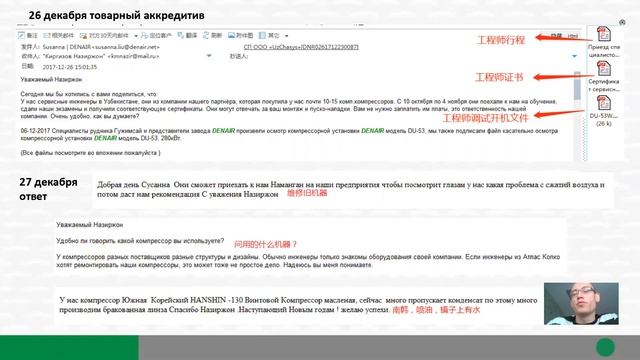Open the PDF attachment DU-53W... (26 k)
Image resolution: width=640 pixels, height=360 pixels.
(x=604, y=111)
